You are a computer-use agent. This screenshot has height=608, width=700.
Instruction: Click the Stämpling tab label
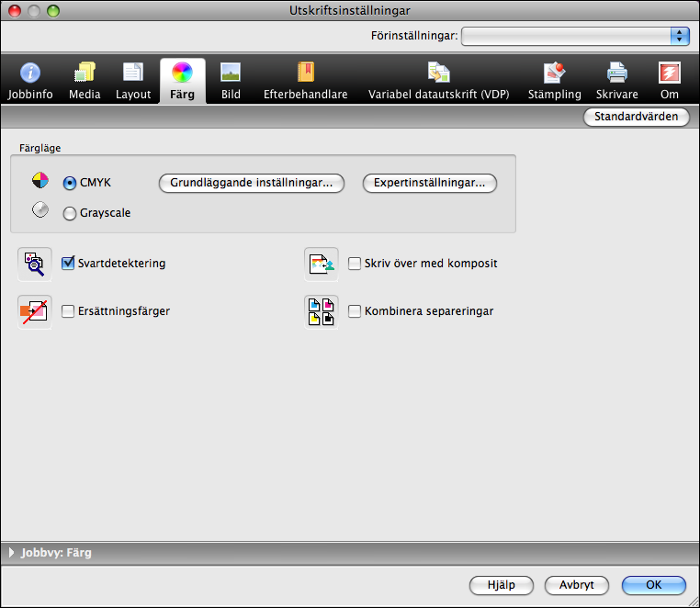tap(555, 95)
